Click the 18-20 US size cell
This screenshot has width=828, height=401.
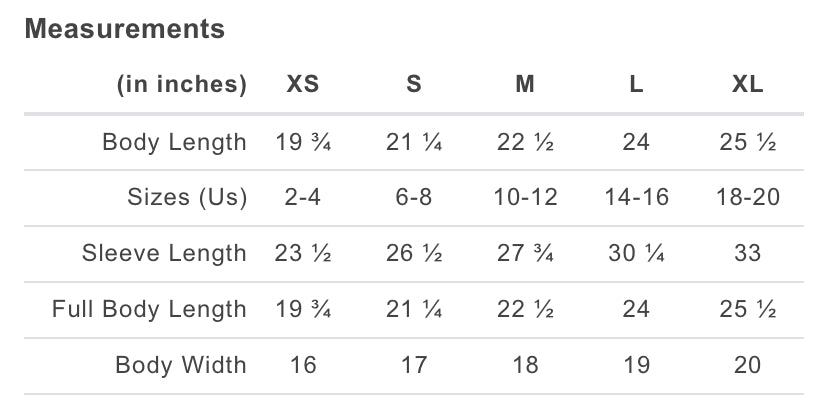pos(748,198)
